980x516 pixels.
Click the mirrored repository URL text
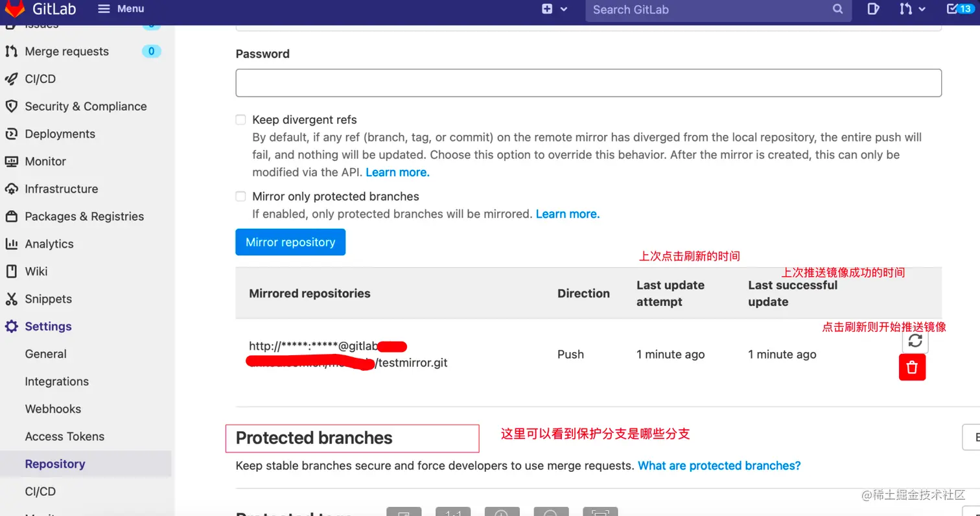pos(348,355)
